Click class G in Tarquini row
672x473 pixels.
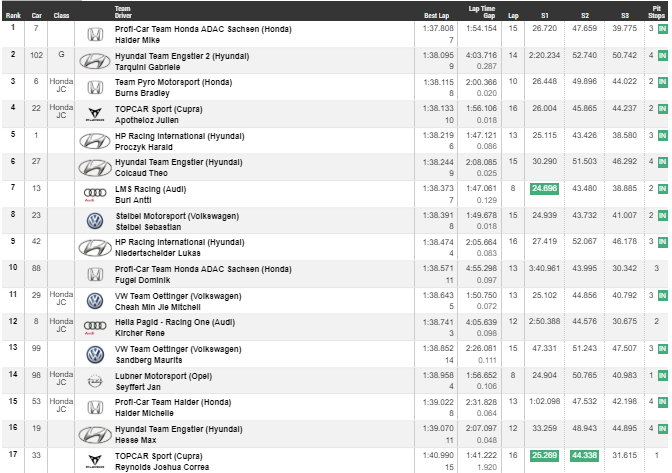pos(61,55)
